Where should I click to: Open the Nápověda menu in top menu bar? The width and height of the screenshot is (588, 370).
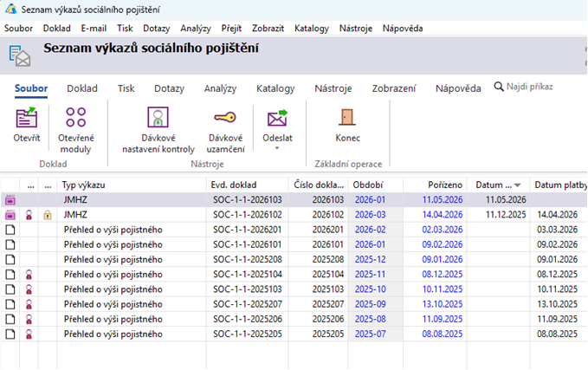403,29
